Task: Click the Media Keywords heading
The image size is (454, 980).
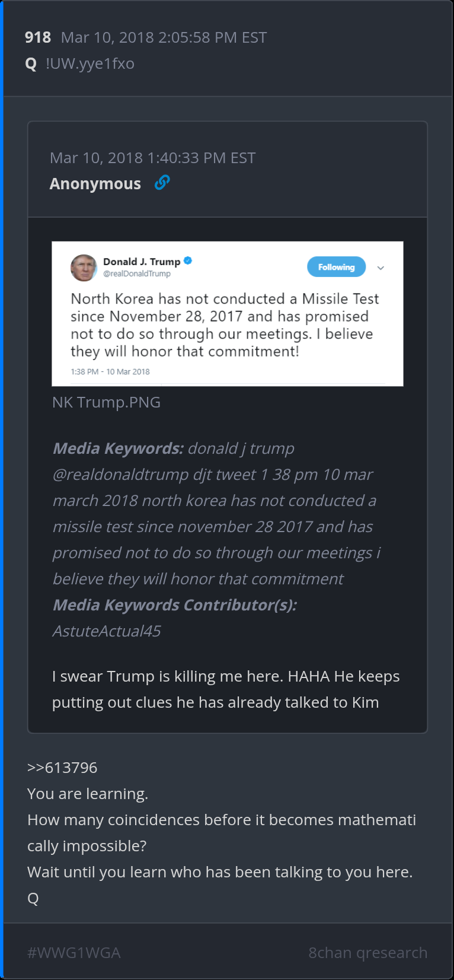Action: point(118,448)
